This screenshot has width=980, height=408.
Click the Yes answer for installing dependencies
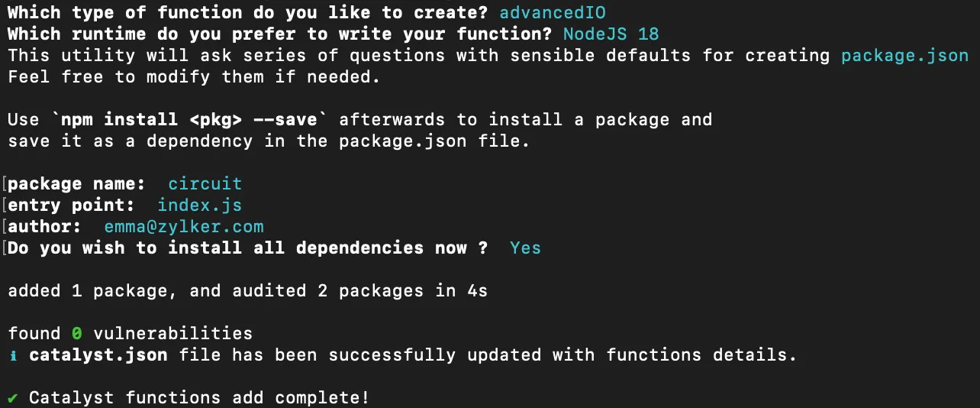pos(525,248)
